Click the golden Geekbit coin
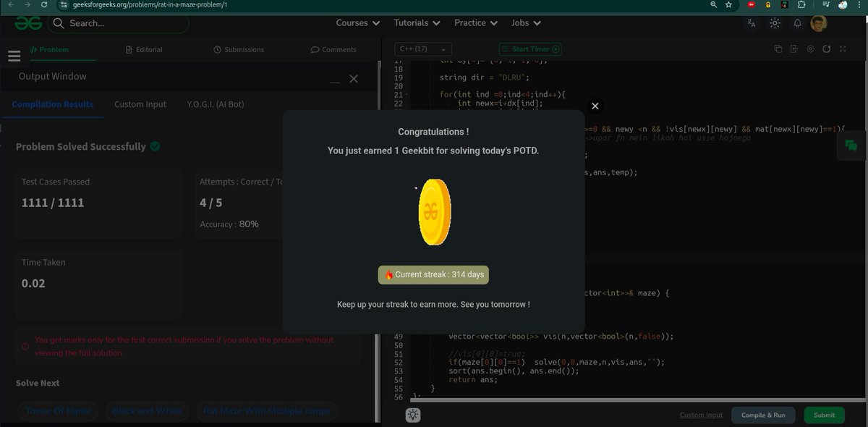This screenshot has width=868, height=427. tap(434, 211)
